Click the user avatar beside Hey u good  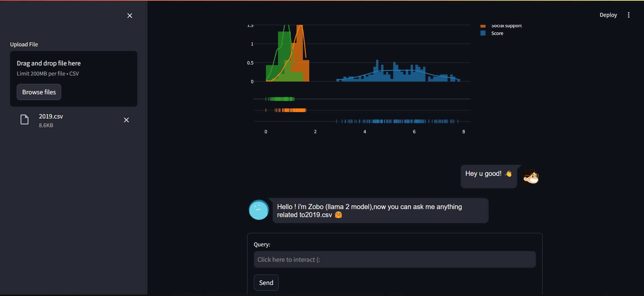(531, 177)
